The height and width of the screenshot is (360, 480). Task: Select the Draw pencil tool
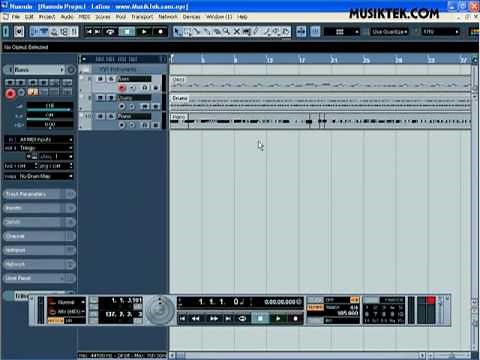tap(256, 32)
